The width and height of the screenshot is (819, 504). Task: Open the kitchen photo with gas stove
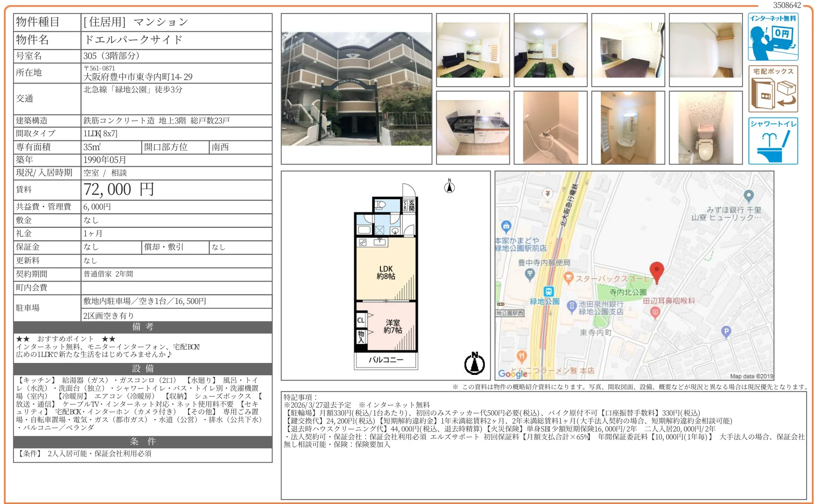473,128
